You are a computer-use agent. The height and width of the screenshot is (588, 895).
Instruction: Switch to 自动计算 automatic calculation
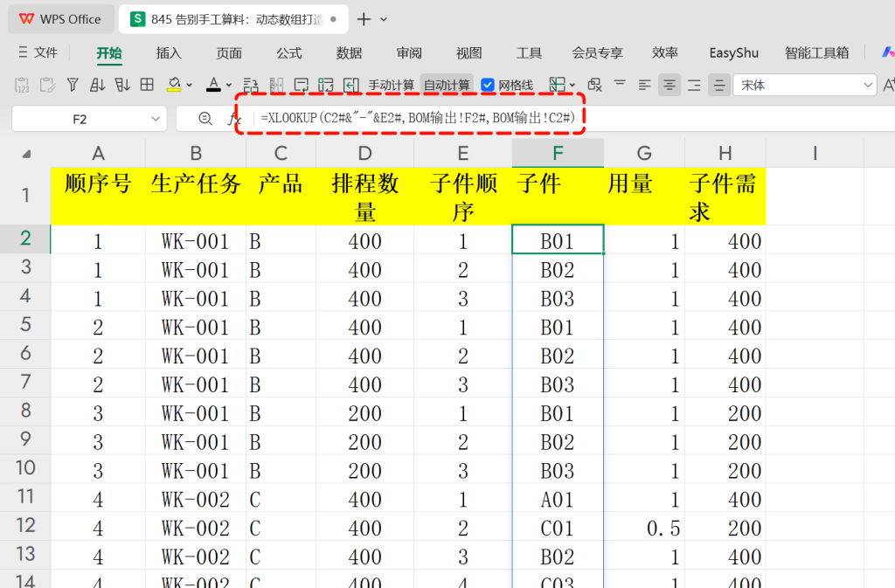pyautogui.click(x=447, y=86)
